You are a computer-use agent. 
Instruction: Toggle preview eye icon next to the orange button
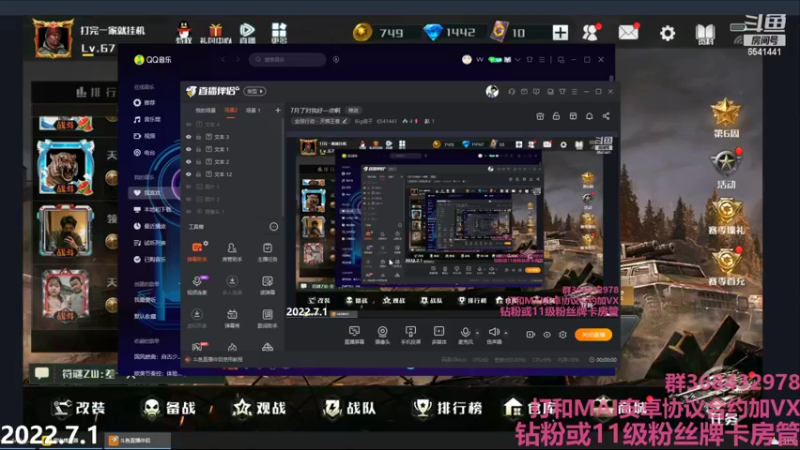click(547, 335)
